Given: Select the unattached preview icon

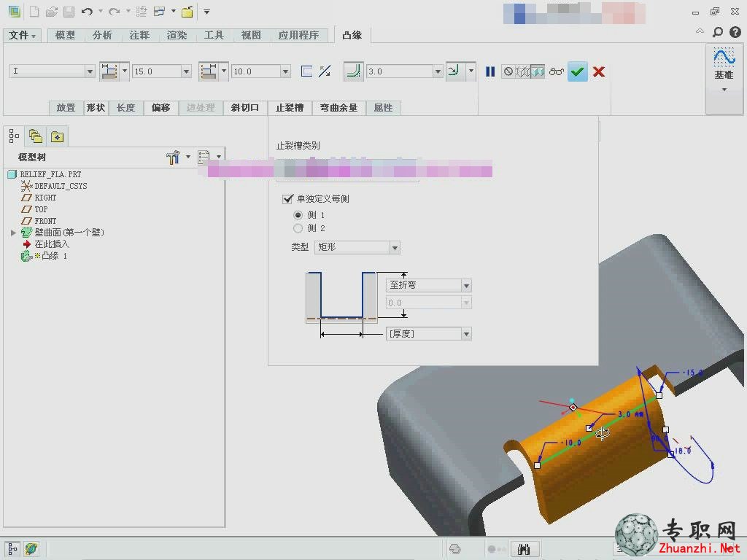Looking at the screenshot, I should (x=523, y=71).
